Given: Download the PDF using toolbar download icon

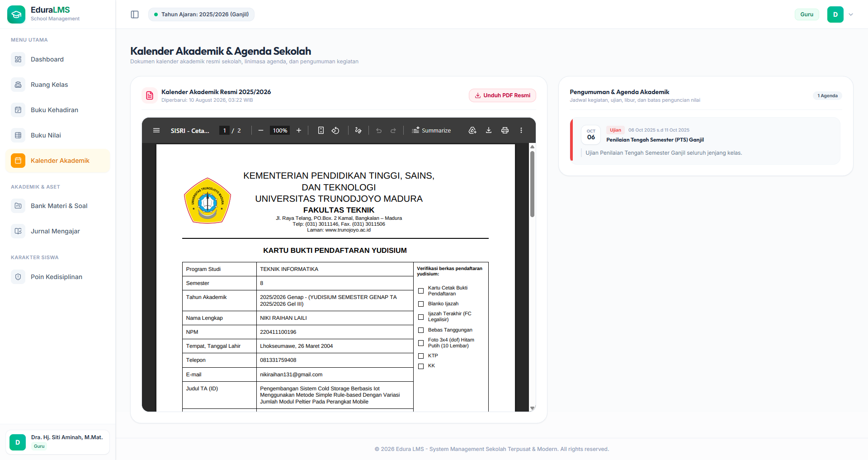Looking at the screenshot, I should coord(489,130).
